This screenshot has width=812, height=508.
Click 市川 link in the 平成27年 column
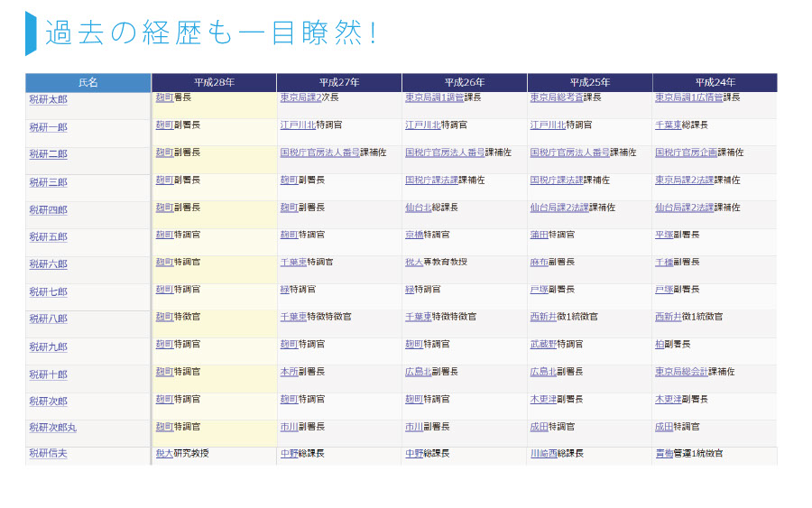coord(289,427)
